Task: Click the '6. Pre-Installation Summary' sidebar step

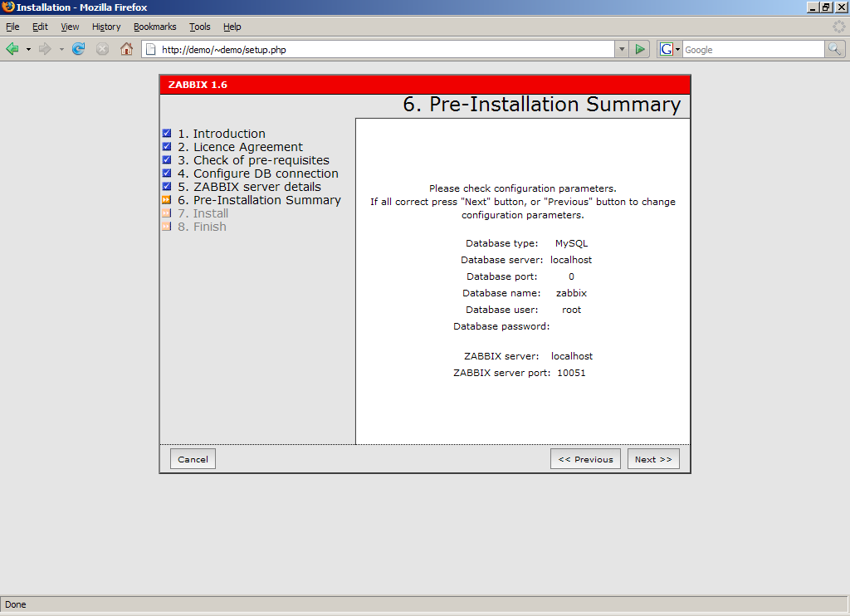Action: [x=259, y=200]
